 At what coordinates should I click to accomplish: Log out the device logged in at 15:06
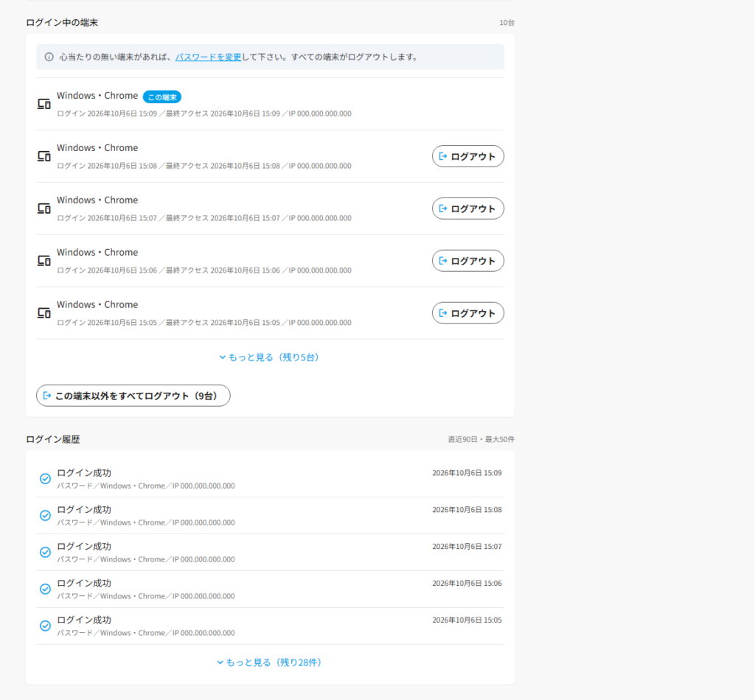tap(468, 261)
